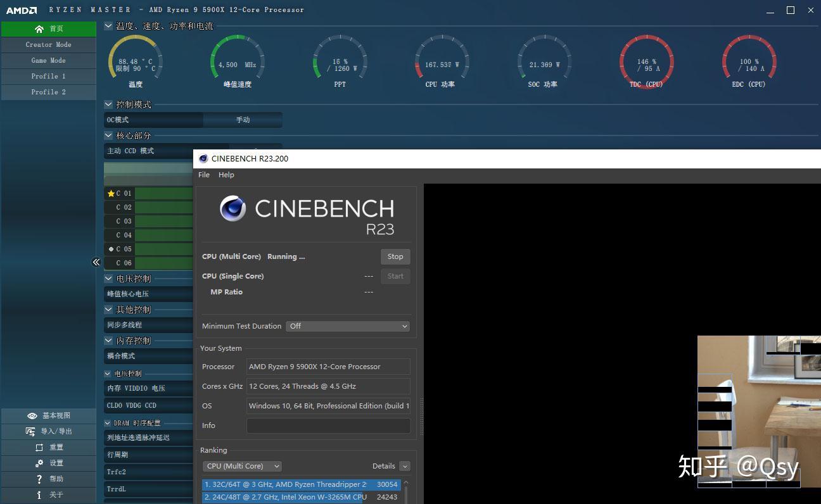The image size is (821, 504).
Task: Click the Start button for CPU (Single Core)
Action: click(x=395, y=276)
